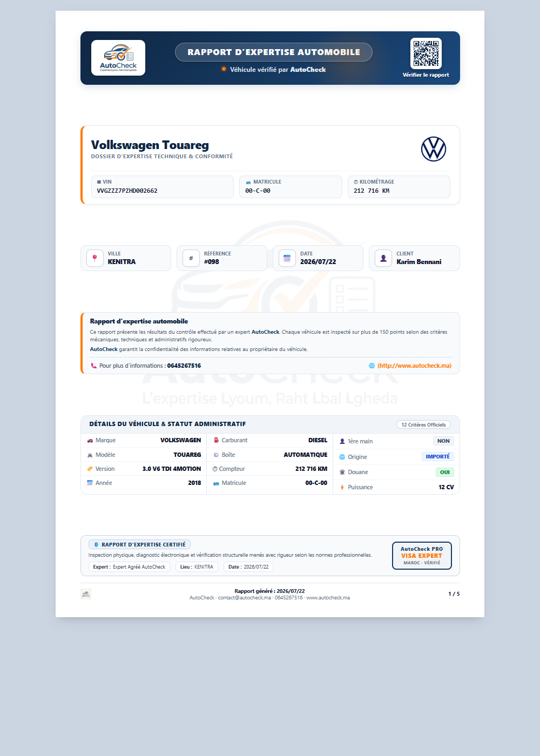Click the small AutoCheck logo in footer

click(x=86, y=594)
